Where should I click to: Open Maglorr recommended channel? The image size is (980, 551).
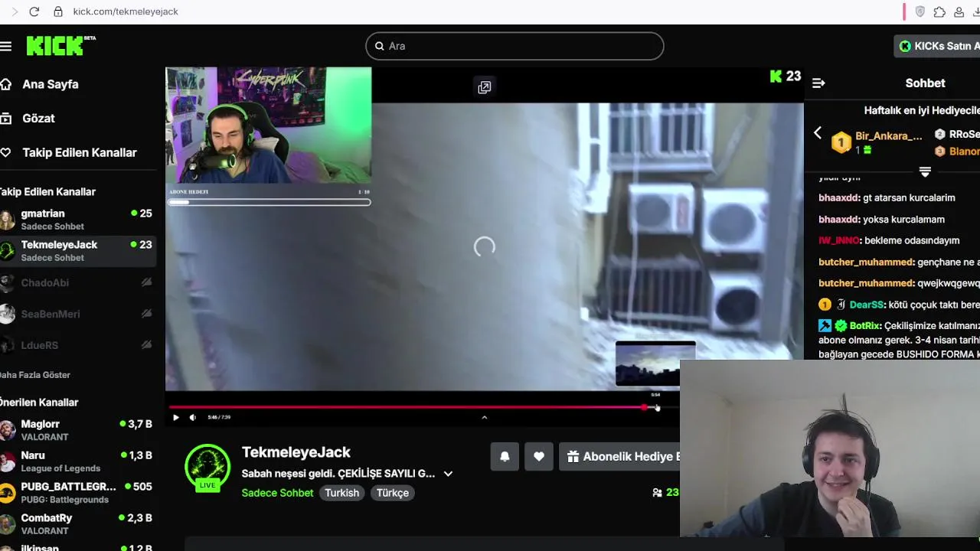pyautogui.click(x=78, y=430)
